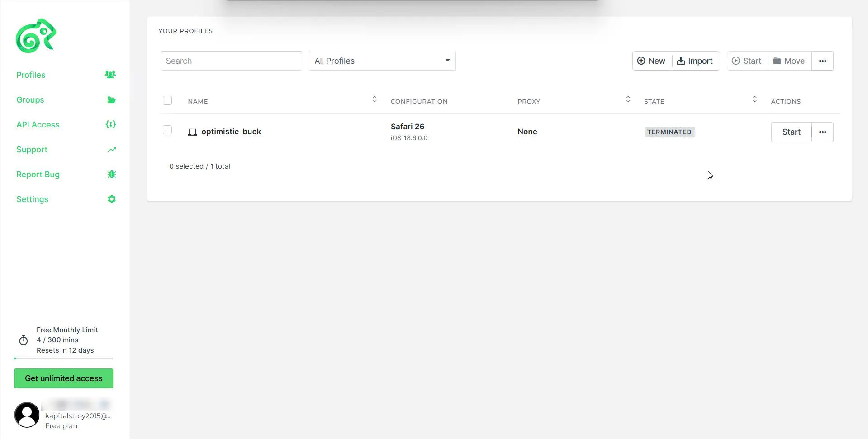Click the Import profile button

[x=695, y=61]
